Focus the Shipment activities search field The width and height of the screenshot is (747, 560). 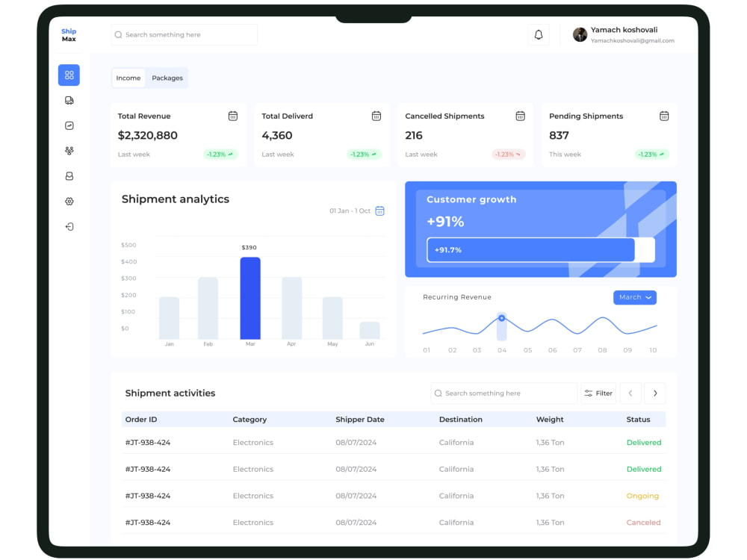coord(504,393)
